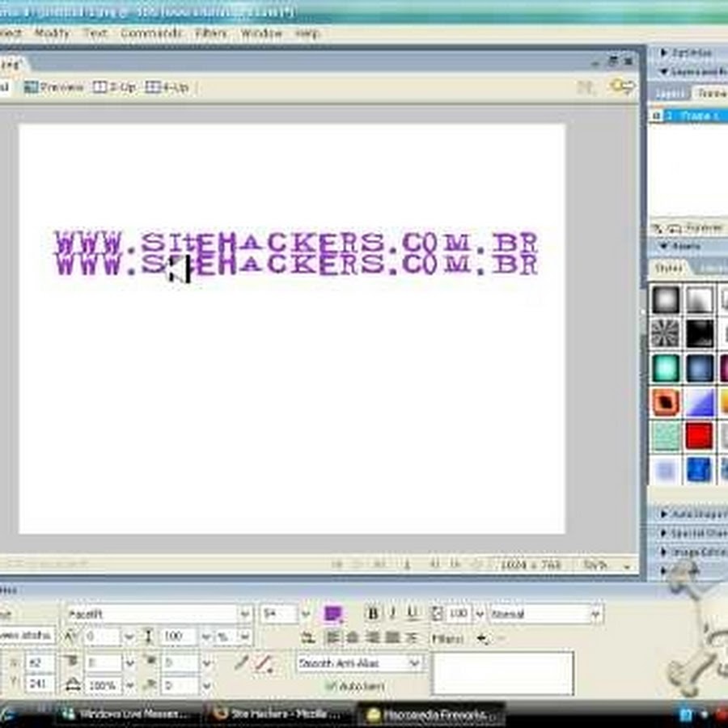Switch to the Layers tab
This screenshot has width=728, height=728.
(670, 93)
